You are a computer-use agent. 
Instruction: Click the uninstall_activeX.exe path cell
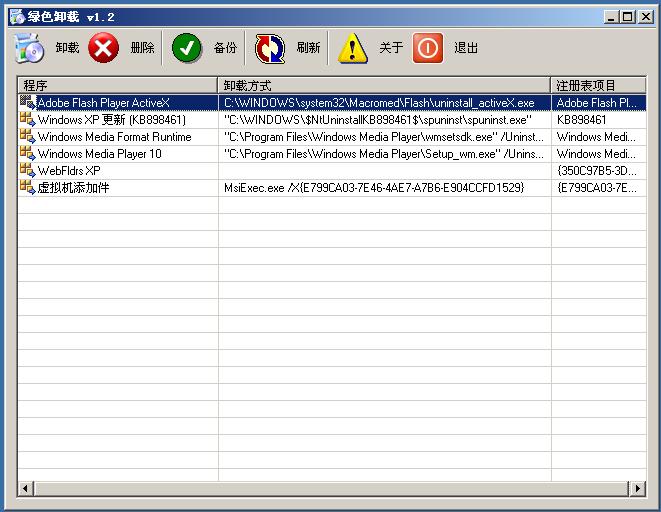click(384, 103)
